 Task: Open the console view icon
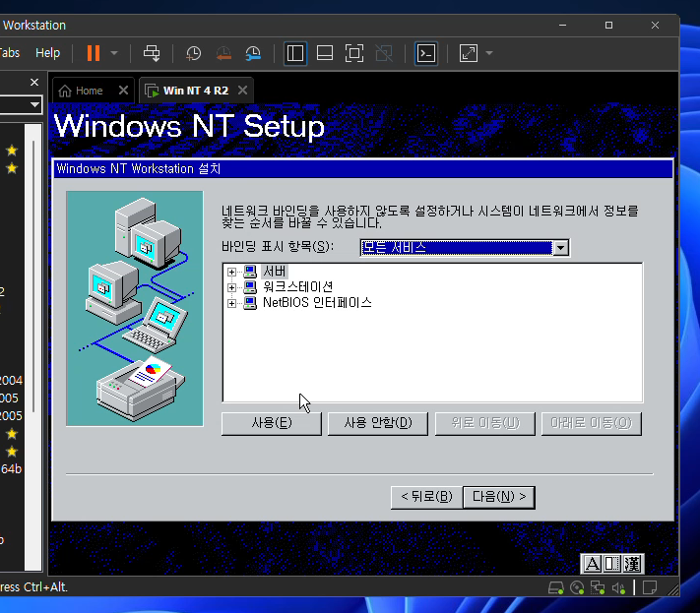point(426,53)
